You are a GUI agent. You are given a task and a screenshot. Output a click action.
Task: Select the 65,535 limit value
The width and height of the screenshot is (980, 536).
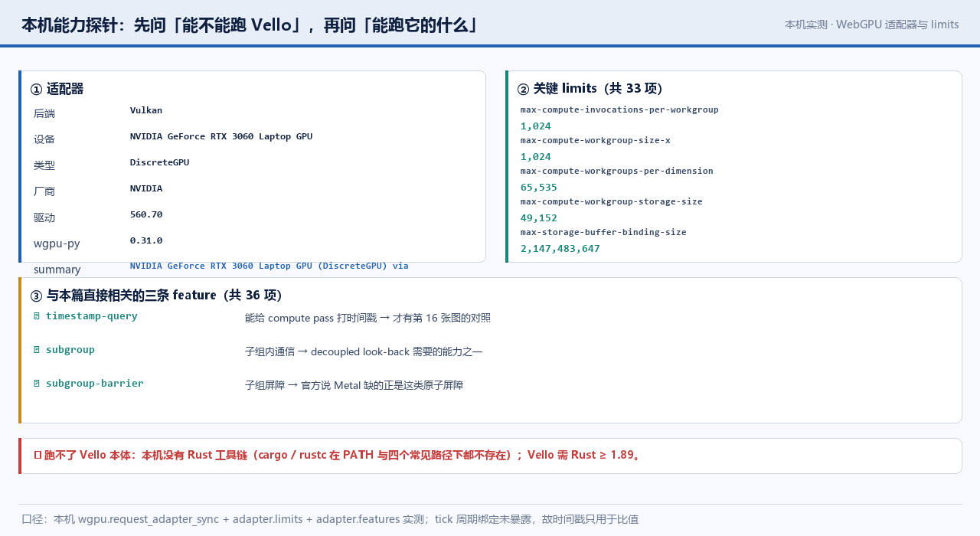[539, 188]
